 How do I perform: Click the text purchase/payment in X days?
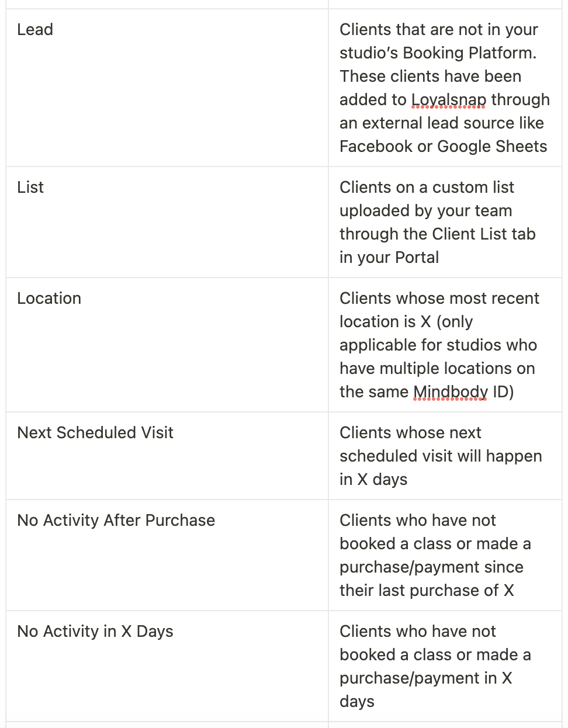coord(426,689)
